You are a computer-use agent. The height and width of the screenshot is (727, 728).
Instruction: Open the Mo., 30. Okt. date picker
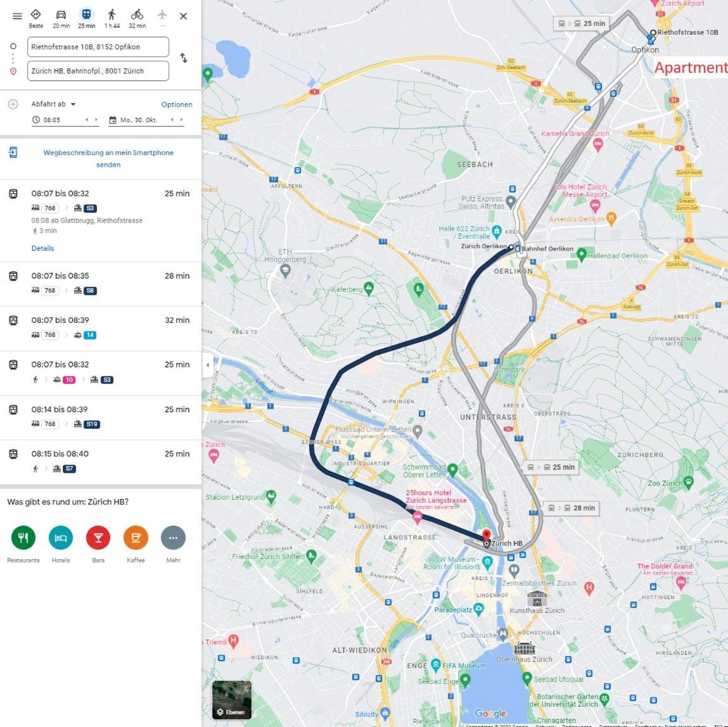138,120
